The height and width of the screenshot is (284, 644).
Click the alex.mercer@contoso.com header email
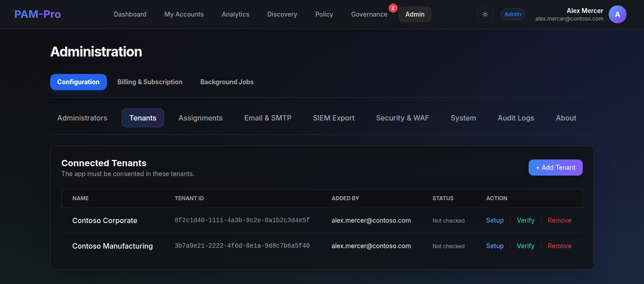pyautogui.click(x=569, y=19)
